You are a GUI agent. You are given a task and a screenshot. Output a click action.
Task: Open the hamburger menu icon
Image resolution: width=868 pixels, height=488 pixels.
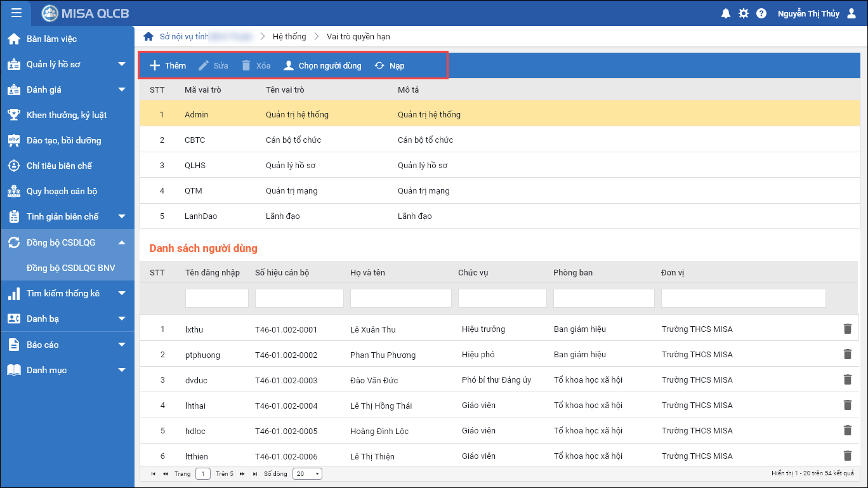(x=16, y=13)
